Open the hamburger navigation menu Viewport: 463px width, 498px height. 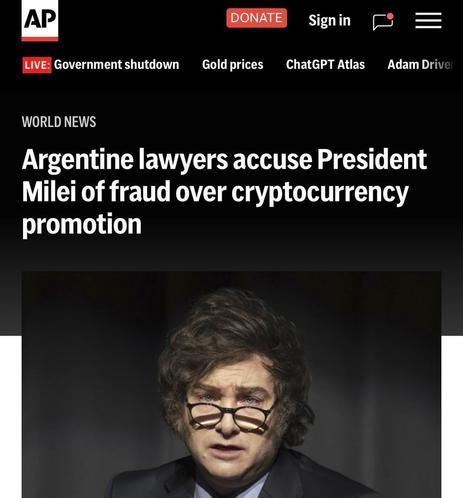(428, 21)
